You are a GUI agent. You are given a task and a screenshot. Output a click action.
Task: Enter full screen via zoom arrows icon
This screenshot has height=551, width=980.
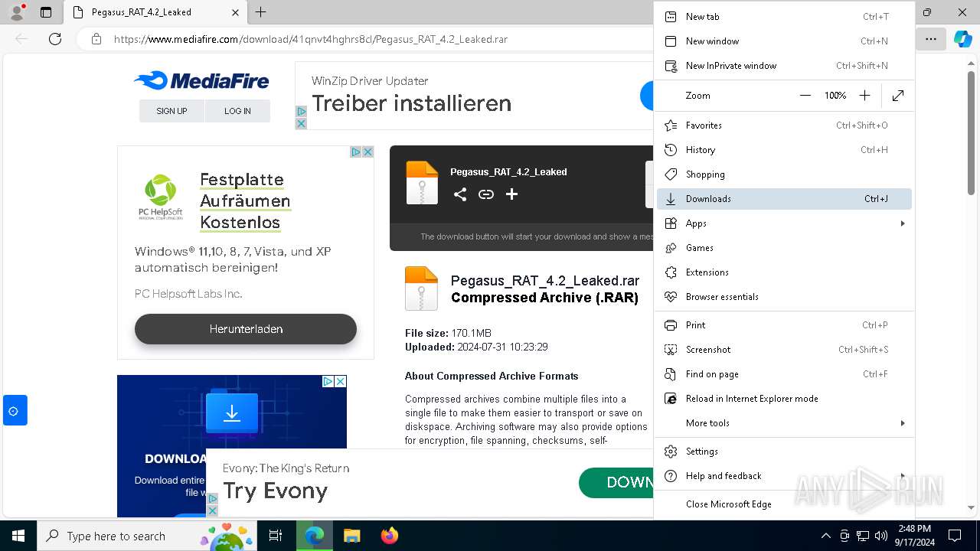pos(898,96)
